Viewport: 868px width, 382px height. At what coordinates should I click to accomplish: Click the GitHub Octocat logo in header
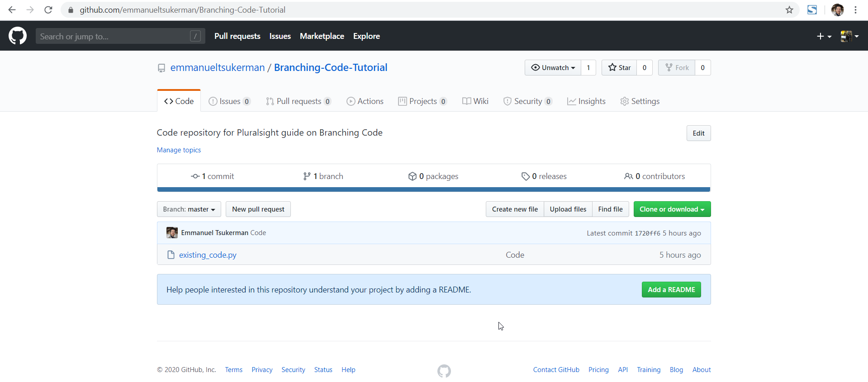pyautogui.click(x=18, y=36)
